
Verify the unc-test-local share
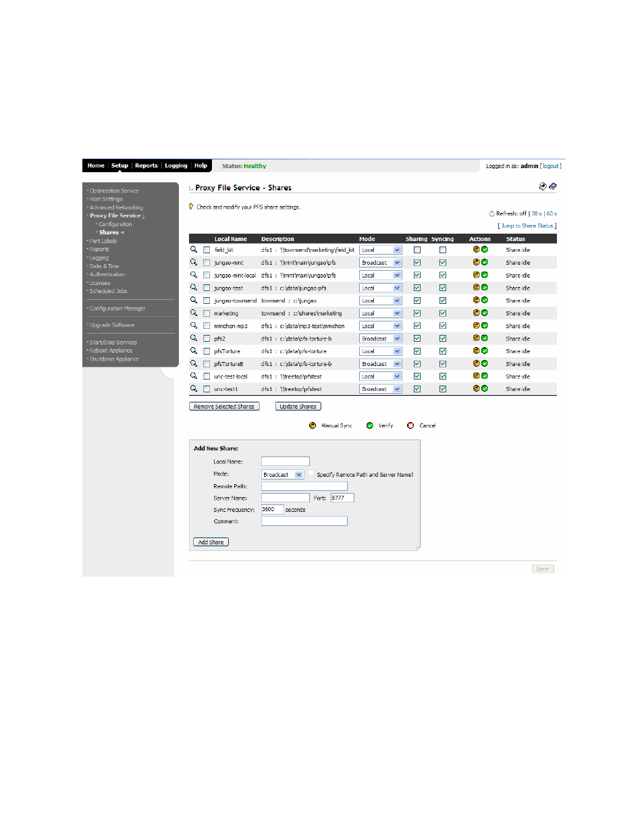485,376
